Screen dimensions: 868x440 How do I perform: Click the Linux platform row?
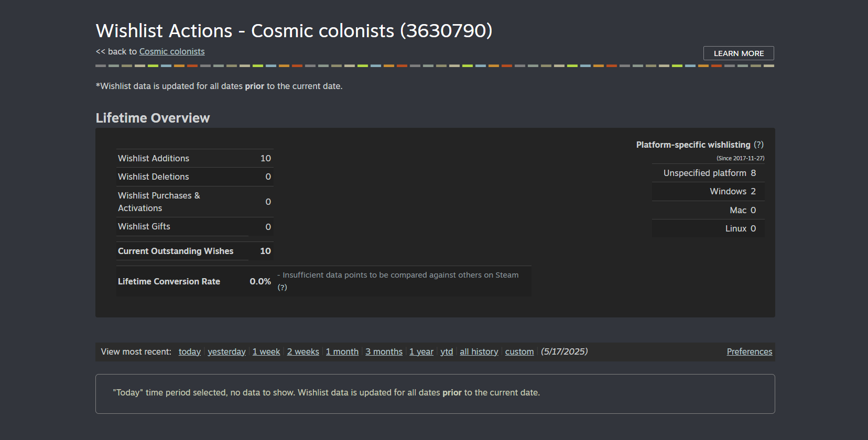(708, 228)
